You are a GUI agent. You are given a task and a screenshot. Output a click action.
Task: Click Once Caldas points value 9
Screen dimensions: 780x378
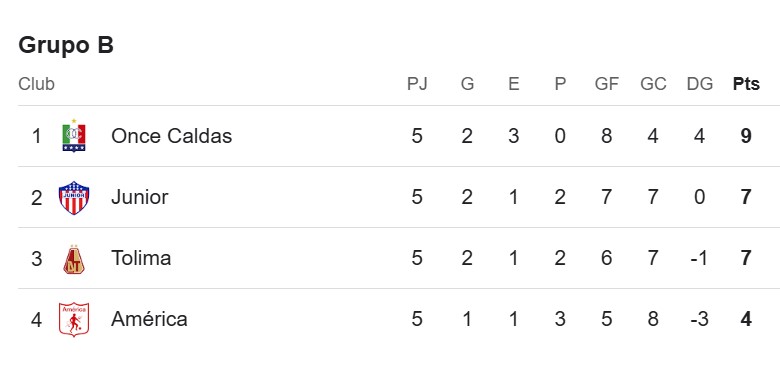coord(746,136)
